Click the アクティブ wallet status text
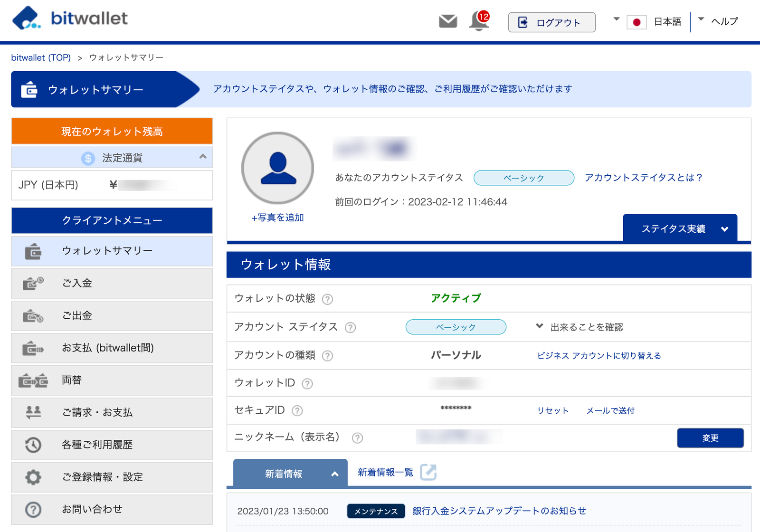The image size is (760, 532). [x=456, y=298]
